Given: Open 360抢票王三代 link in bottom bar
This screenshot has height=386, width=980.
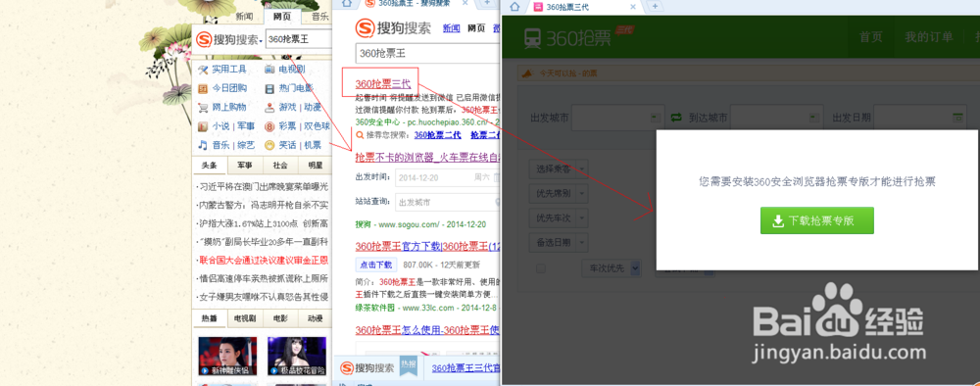Looking at the screenshot, I should click(465, 368).
